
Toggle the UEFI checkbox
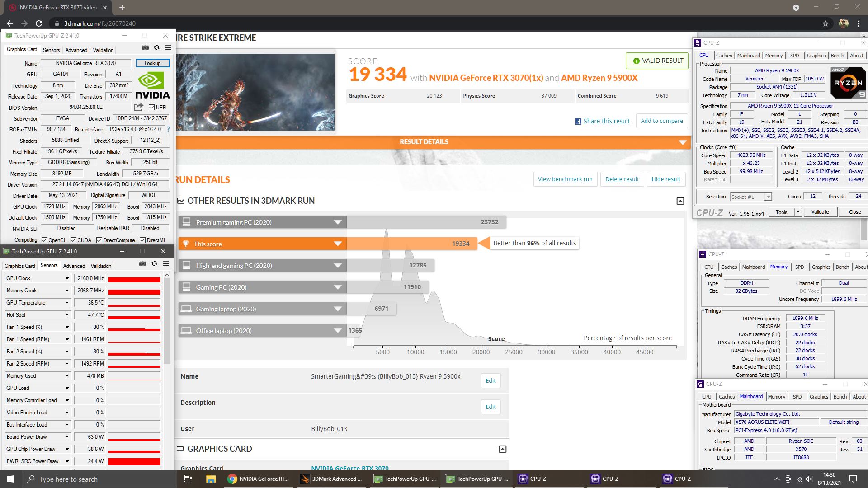click(x=151, y=107)
